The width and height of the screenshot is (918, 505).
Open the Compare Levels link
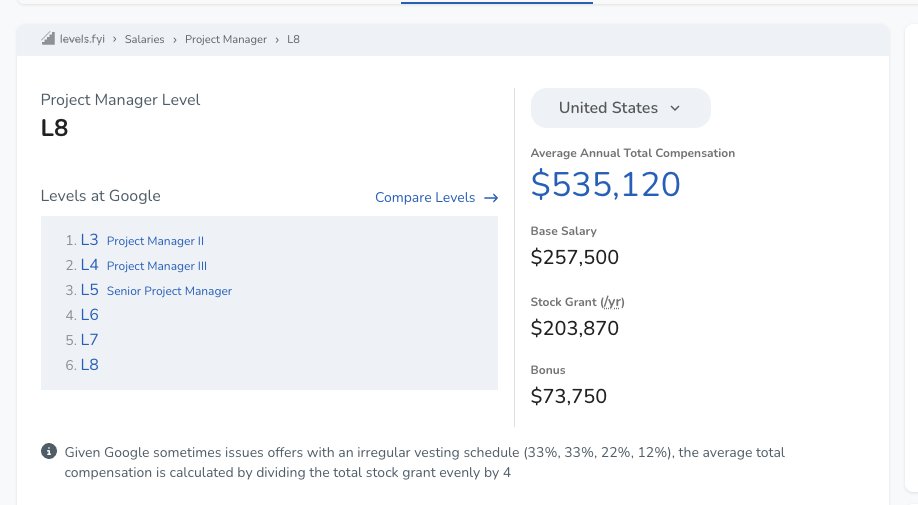(425, 198)
